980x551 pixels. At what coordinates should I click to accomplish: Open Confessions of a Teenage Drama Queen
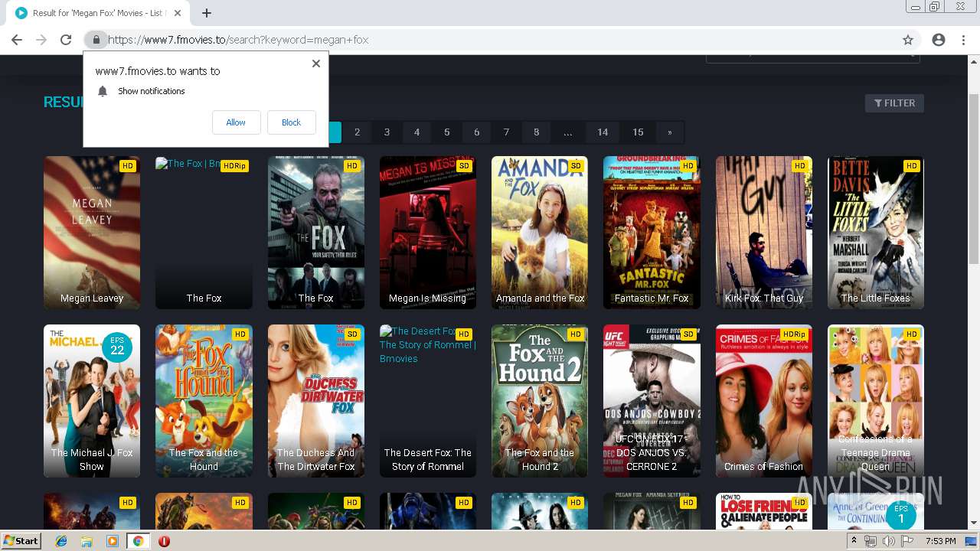pyautogui.click(x=876, y=401)
